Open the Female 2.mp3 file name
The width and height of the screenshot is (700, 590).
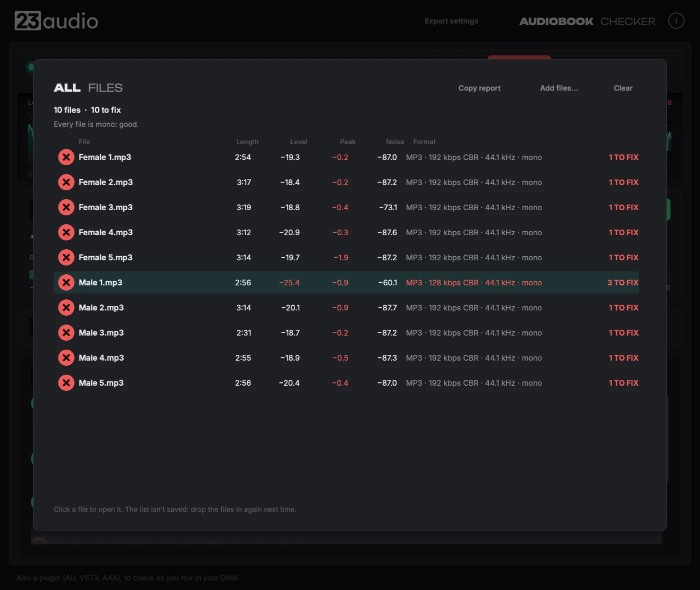[x=105, y=182]
